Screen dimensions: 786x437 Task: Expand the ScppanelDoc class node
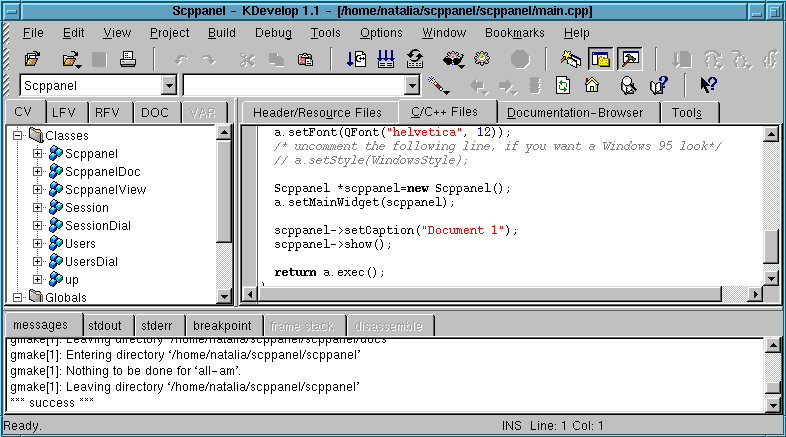[38, 171]
